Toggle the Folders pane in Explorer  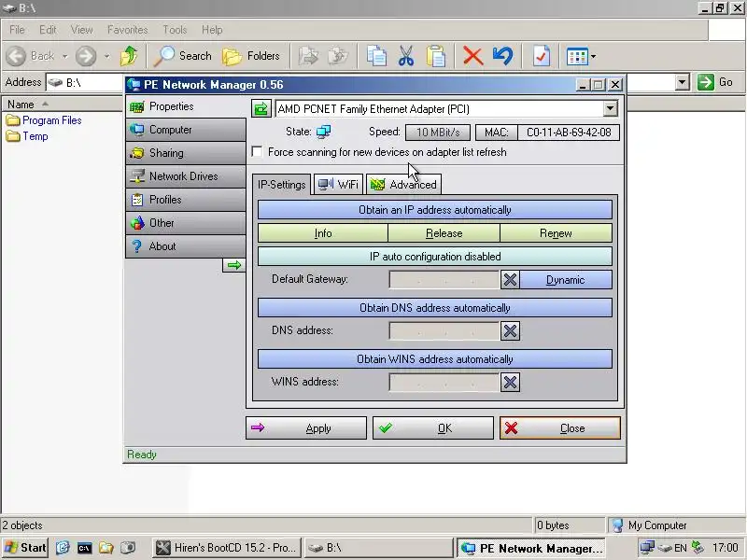(251, 56)
